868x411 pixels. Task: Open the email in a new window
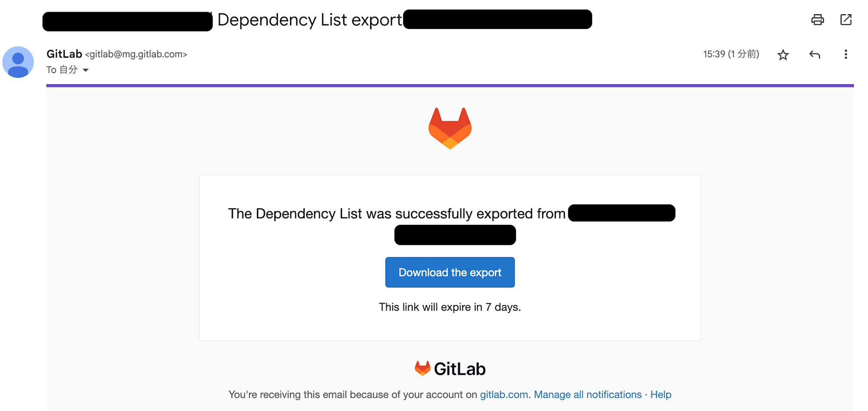pos(846,20)
